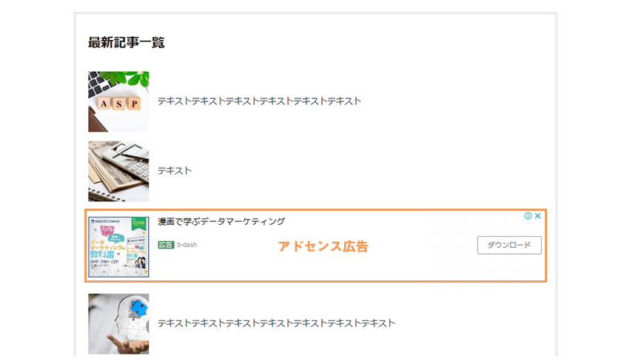Open the last article's text link

(276, 323)
